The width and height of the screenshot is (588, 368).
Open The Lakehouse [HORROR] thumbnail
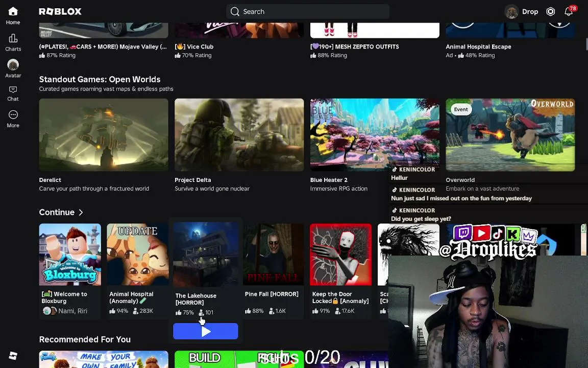click(x=206, y=254)
